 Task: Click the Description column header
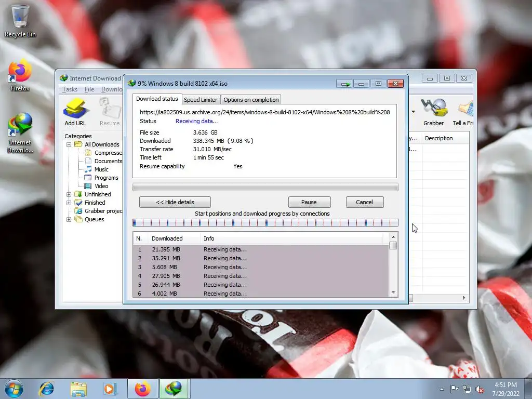point(445,138)
